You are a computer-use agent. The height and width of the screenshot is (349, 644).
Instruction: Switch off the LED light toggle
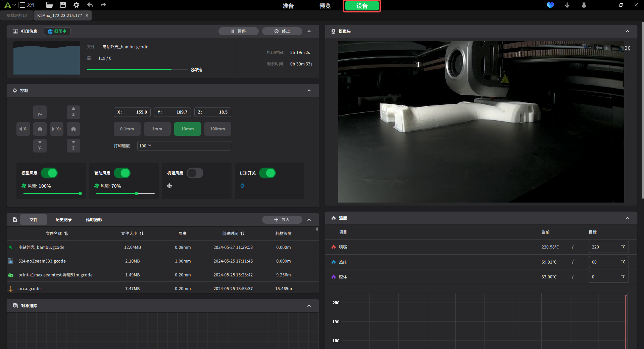pyautogui.click(x=267, y=173)
